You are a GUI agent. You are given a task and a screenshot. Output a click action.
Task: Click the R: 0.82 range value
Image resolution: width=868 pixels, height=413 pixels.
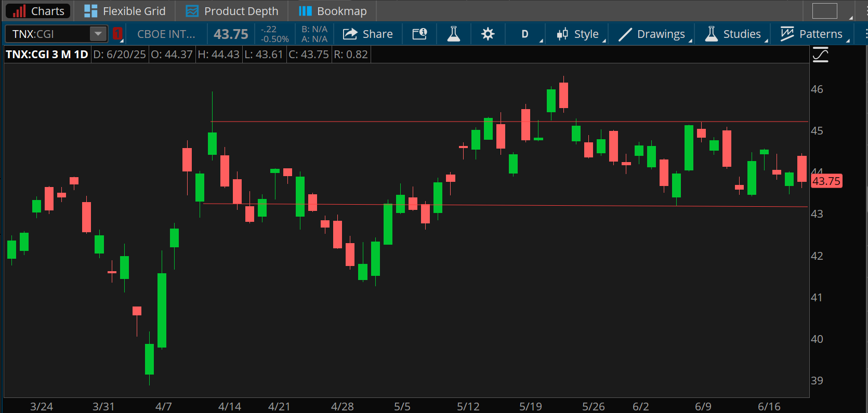point(351,54)
